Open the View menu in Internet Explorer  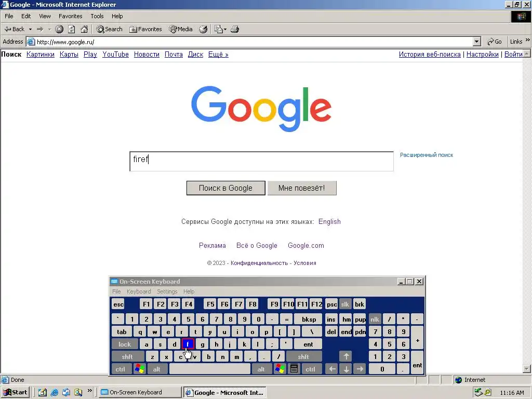[x=45, y=16]
